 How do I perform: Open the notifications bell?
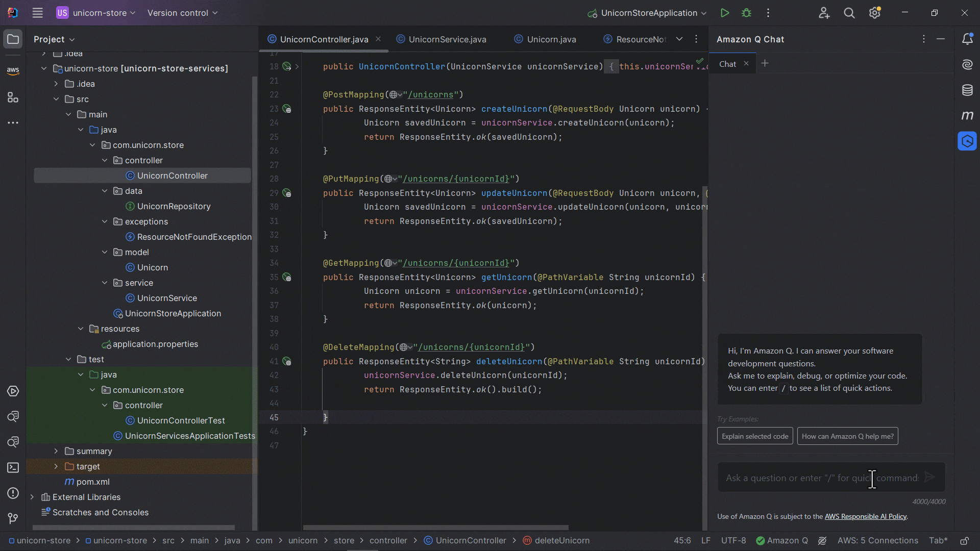pyautogui.click(x=968, y=39)
